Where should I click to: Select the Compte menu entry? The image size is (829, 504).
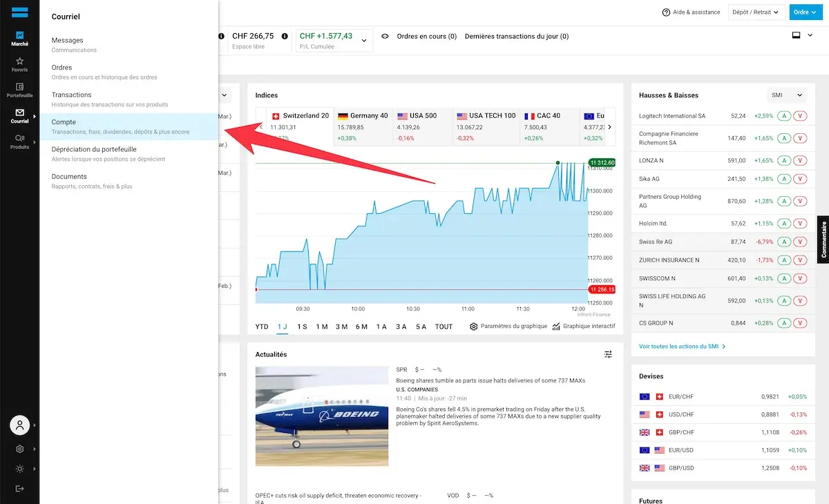pos(104,126)
